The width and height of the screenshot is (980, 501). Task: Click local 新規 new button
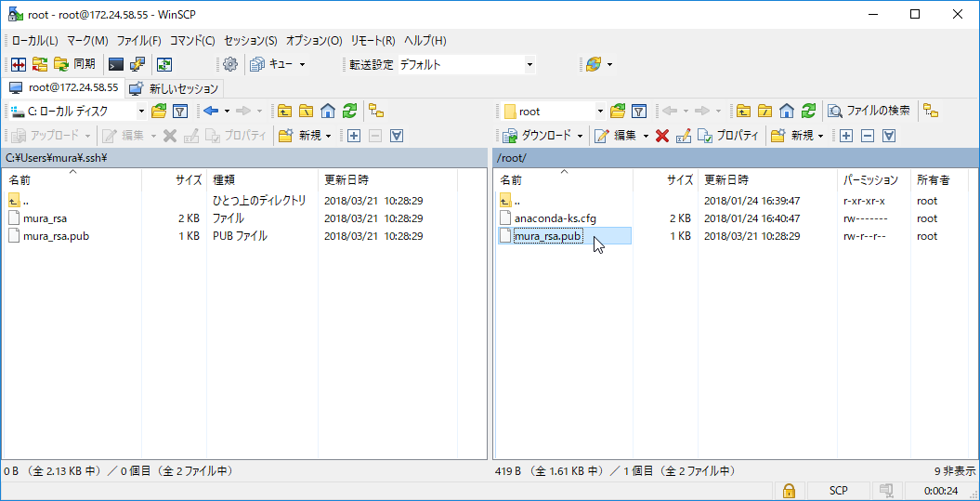pyautogui.click(x=299, y=135)
